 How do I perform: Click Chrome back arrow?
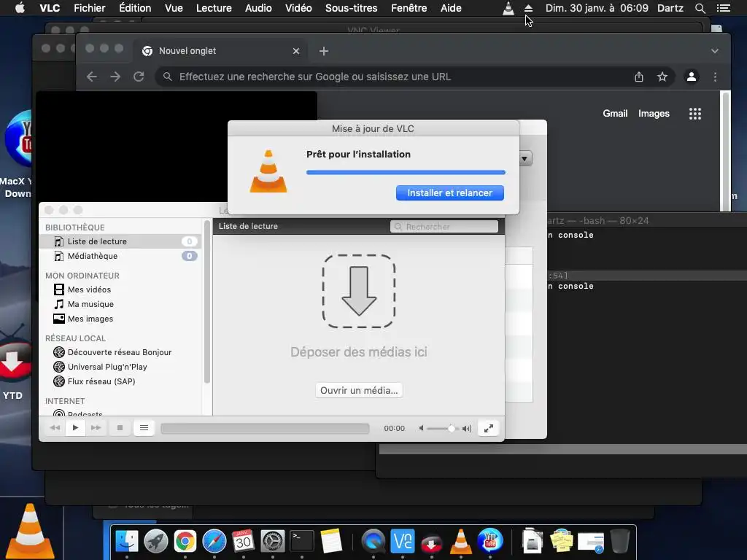(92, 77)
